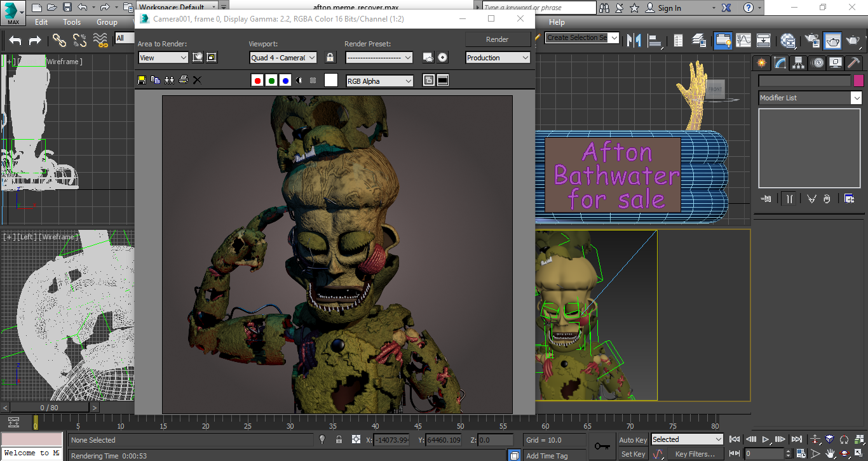Open Viewport Quad 4 Camera dropdown
This screenshot has width=868, height=461.
point(283,58)
